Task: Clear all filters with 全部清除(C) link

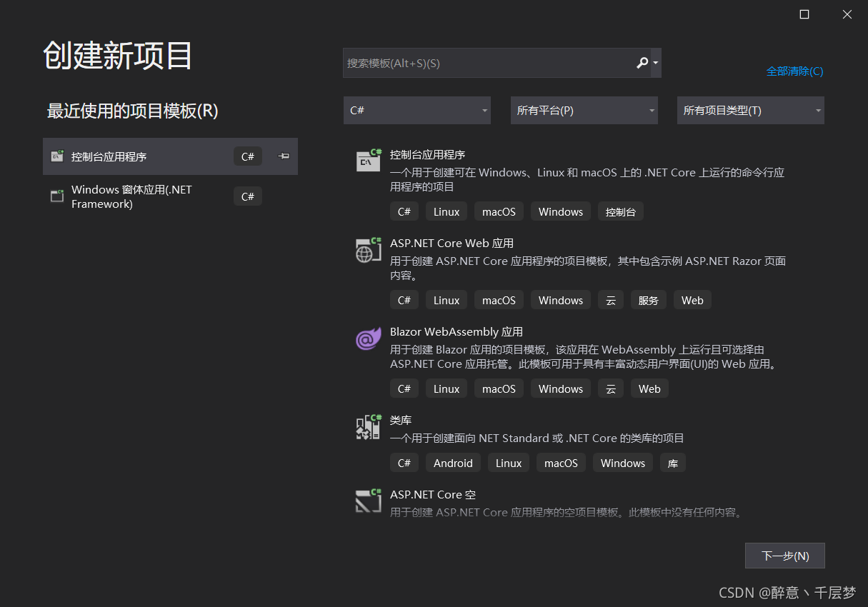Action: [794, 71]
